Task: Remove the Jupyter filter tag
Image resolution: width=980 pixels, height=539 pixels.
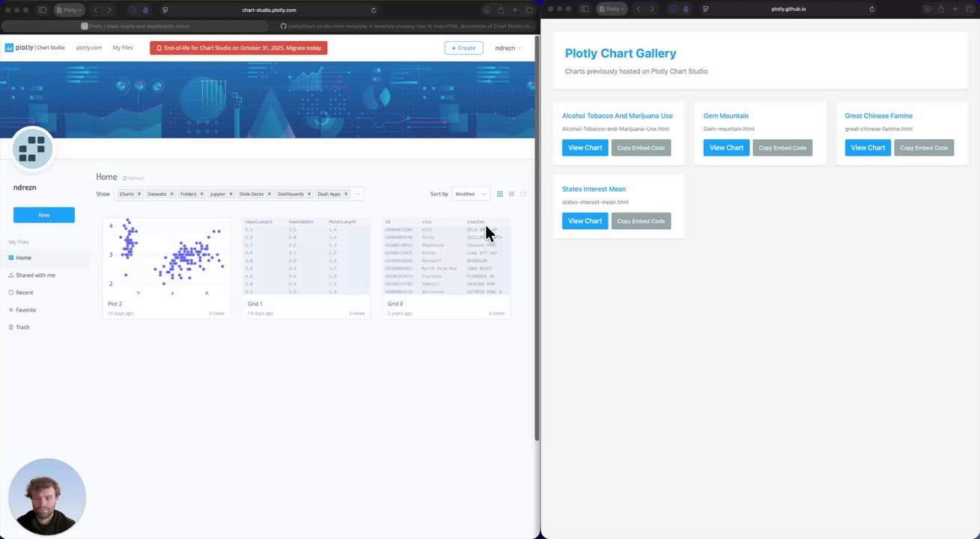Action: coord(231,194)
